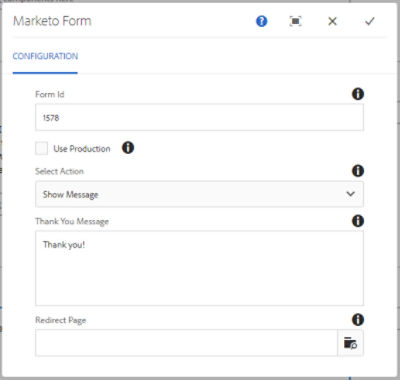Switch to the CONFIGURATION tab

coord(45,56)
